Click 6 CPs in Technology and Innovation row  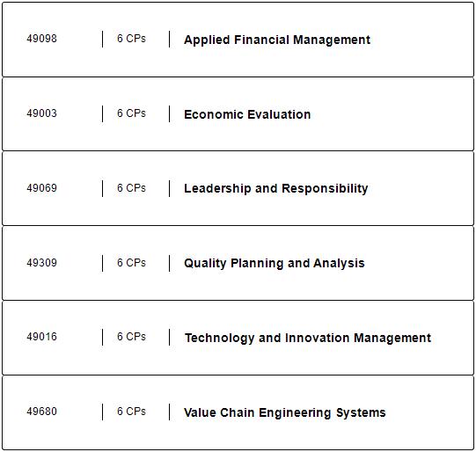coord(131,337)
